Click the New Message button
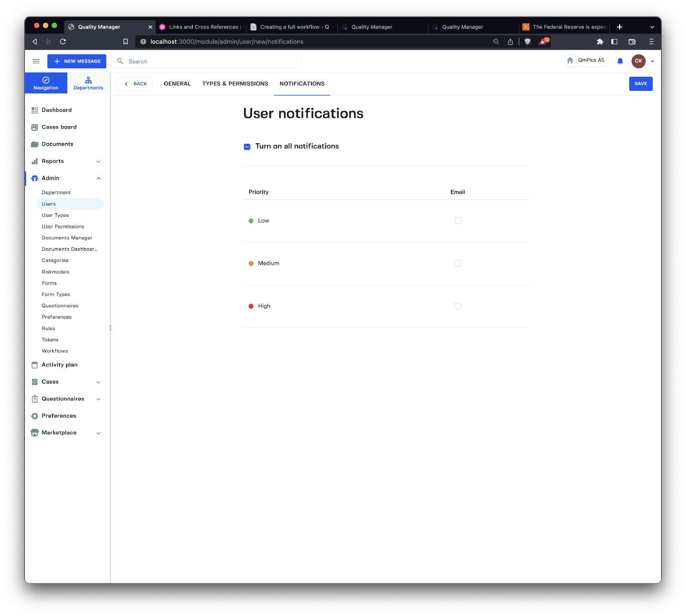686x616 pixels. pyautogui.click(x=77, y=61)
